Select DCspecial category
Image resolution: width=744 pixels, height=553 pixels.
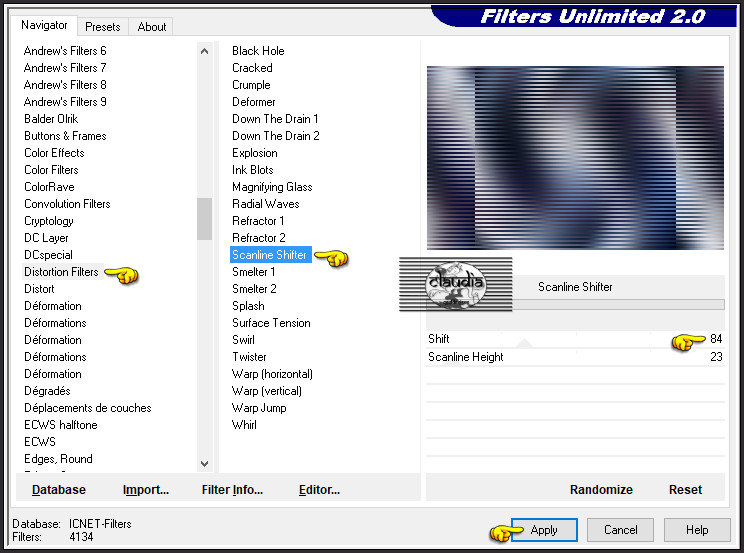[x=48, y=255]
